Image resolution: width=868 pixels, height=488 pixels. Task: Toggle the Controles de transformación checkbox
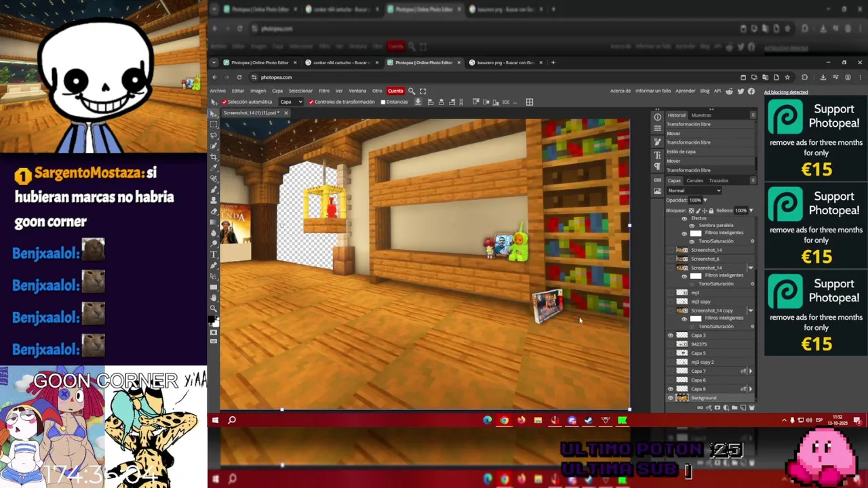tap(311, 102)
